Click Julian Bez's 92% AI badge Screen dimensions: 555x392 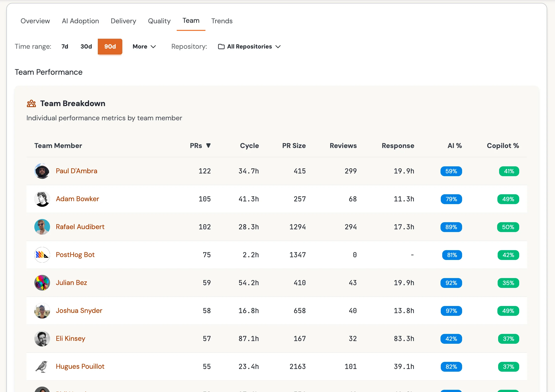pos(451,283)
